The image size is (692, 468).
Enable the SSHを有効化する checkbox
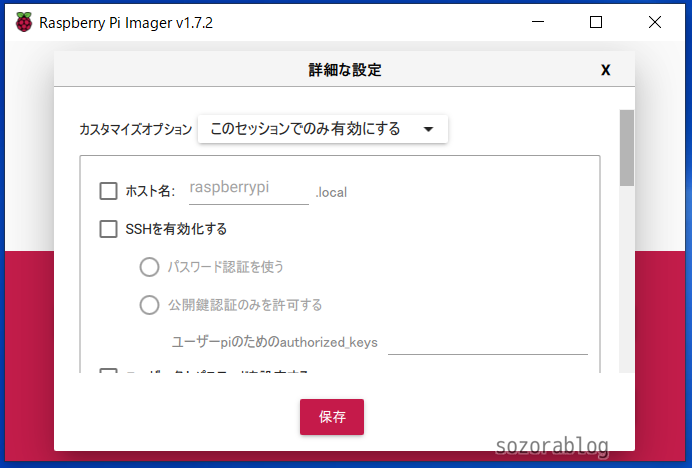coord(108,229)
